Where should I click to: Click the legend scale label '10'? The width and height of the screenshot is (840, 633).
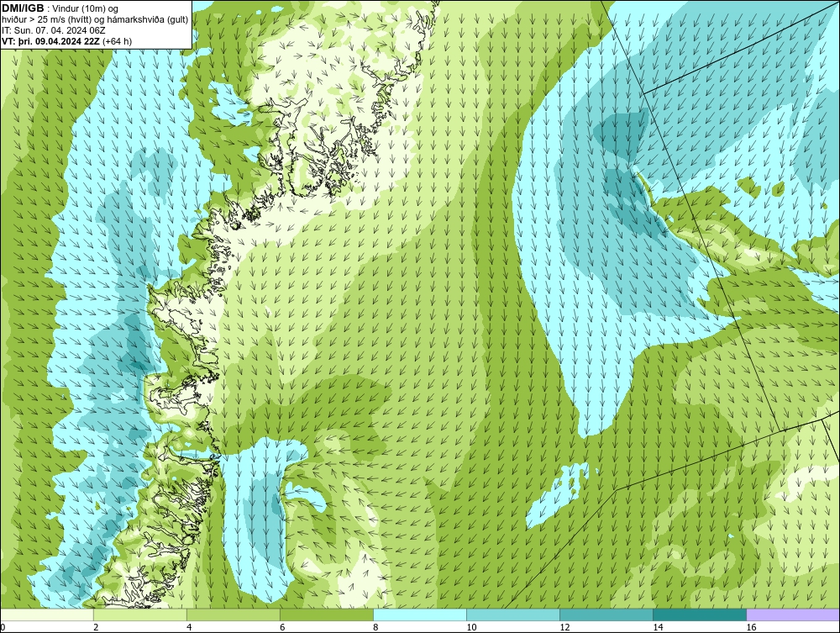471,627
